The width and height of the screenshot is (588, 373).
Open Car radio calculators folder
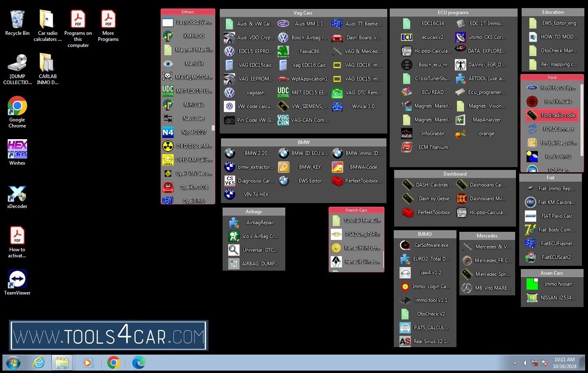point(47,26)
